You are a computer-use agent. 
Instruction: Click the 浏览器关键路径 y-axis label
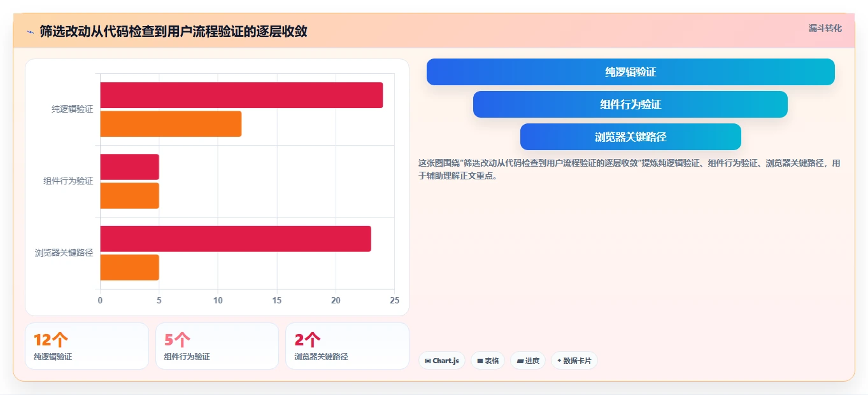coord(64,253)
